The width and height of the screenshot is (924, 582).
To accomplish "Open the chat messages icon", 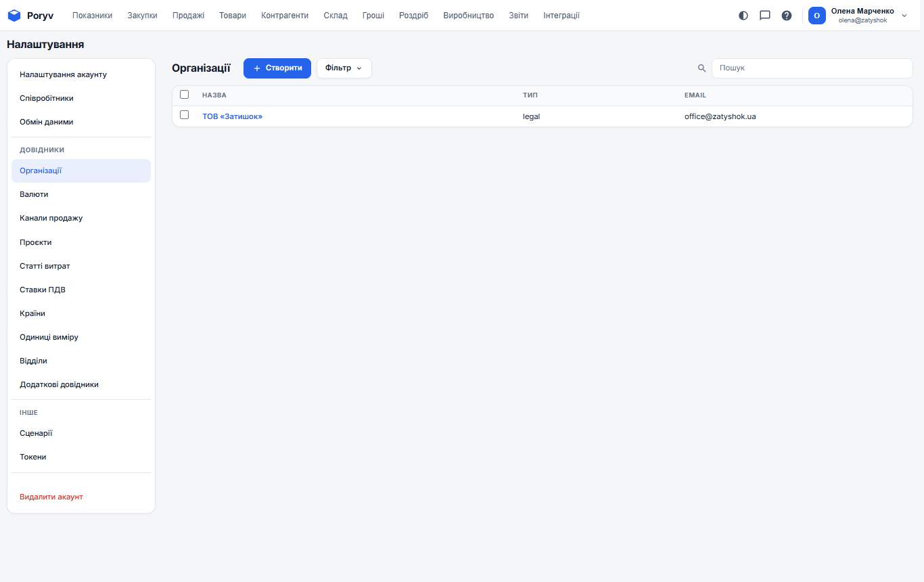I will coord(765,16).
